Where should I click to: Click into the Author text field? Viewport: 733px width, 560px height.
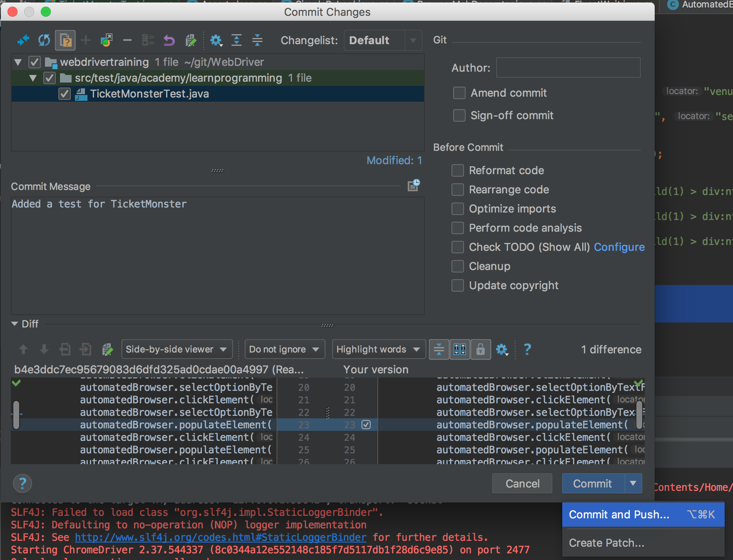[x=568, y=67]
